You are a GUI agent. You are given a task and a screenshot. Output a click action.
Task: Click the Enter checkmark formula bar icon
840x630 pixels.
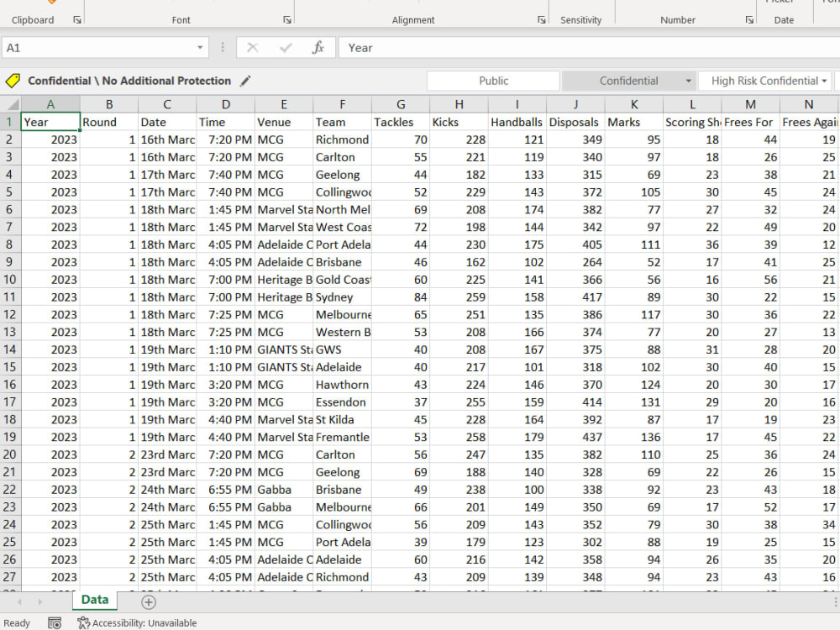[x=286, y=48]
